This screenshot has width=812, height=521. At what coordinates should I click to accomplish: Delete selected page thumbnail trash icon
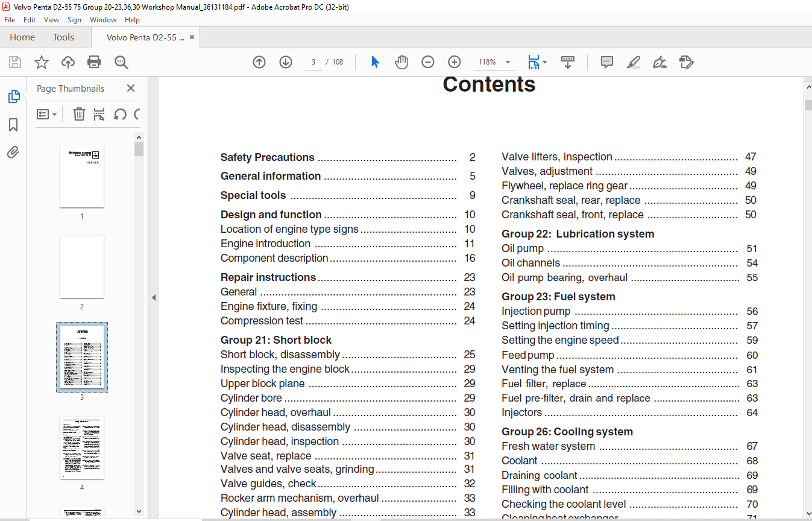click(x=79, y=114)
